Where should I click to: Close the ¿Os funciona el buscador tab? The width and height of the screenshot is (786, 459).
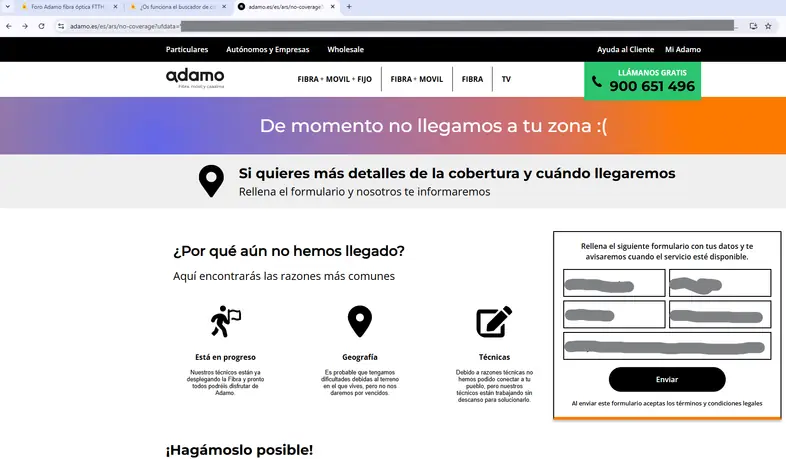point(224,7)
